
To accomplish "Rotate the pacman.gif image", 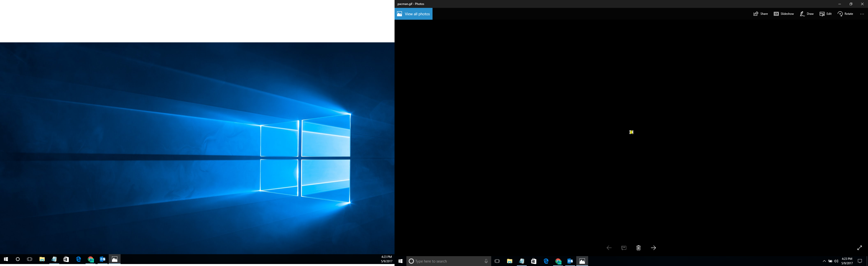I will pos(845,14).
